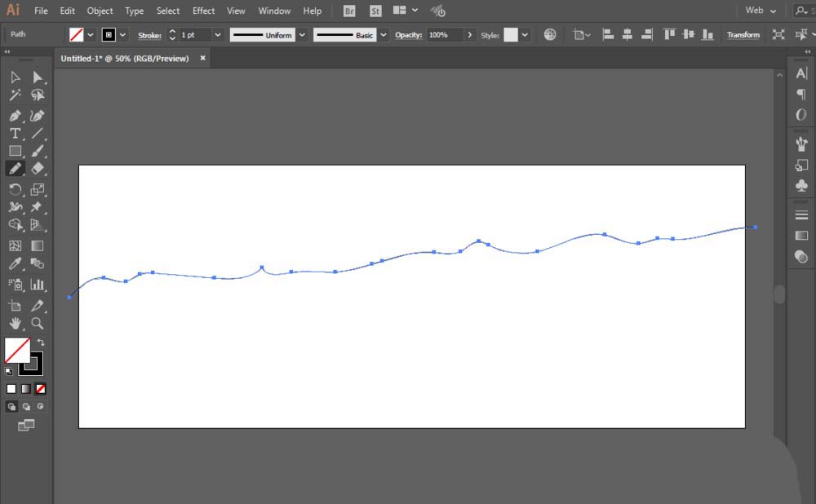Screen dimensions: 816x504
Task: Open the stroke weight 1 pt dropdown
Action: click(218, 35)
